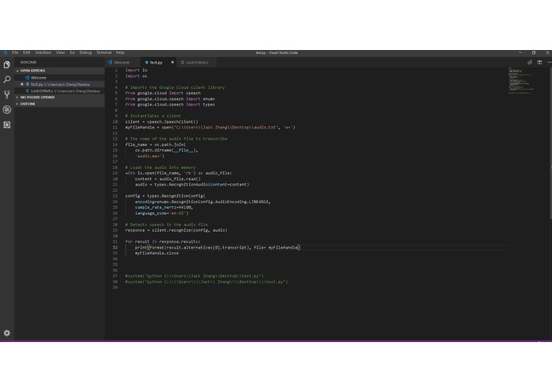Close test.py in Open Editors list
The width and height of the screenshot is (552, 392).
(21, 84)
